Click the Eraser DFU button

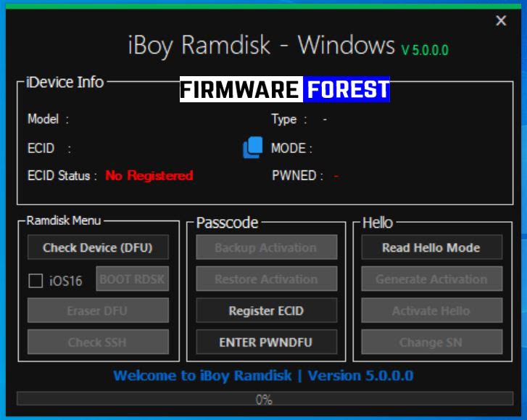point(98,310)
